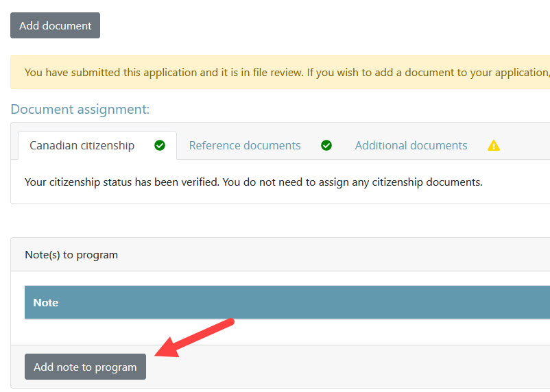Click empty tab strip right of Additional documents

528,145
